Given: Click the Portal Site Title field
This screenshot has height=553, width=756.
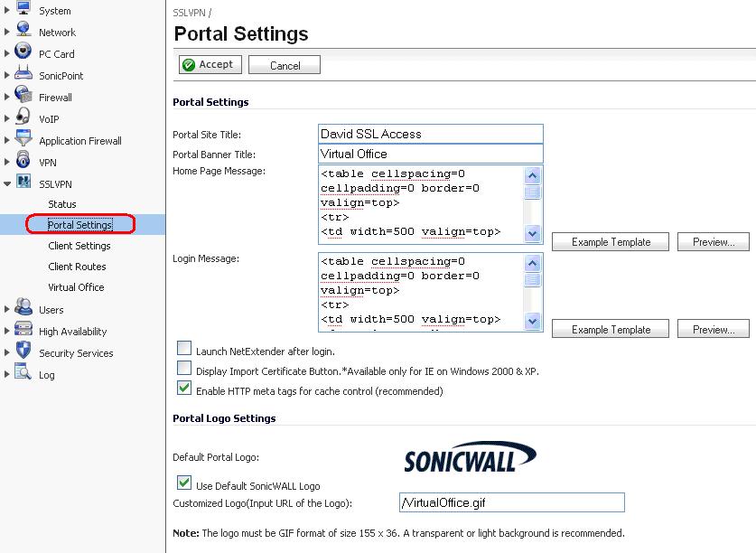Looking at the screenshot, I should coord(431,134).
